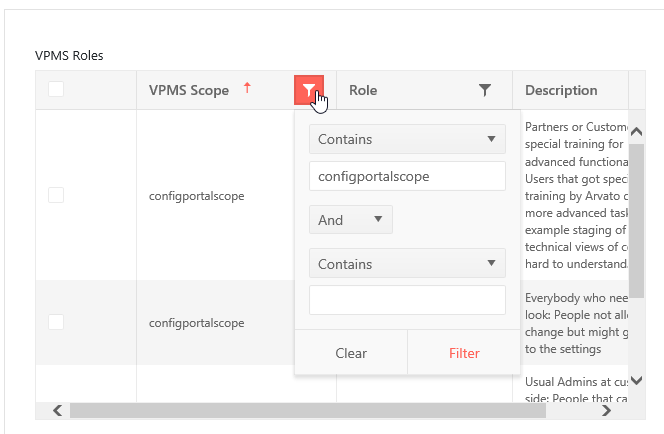664x434 pixels.
Task: Click the vertical scrollbar down arrow
Action: point(637,381)
